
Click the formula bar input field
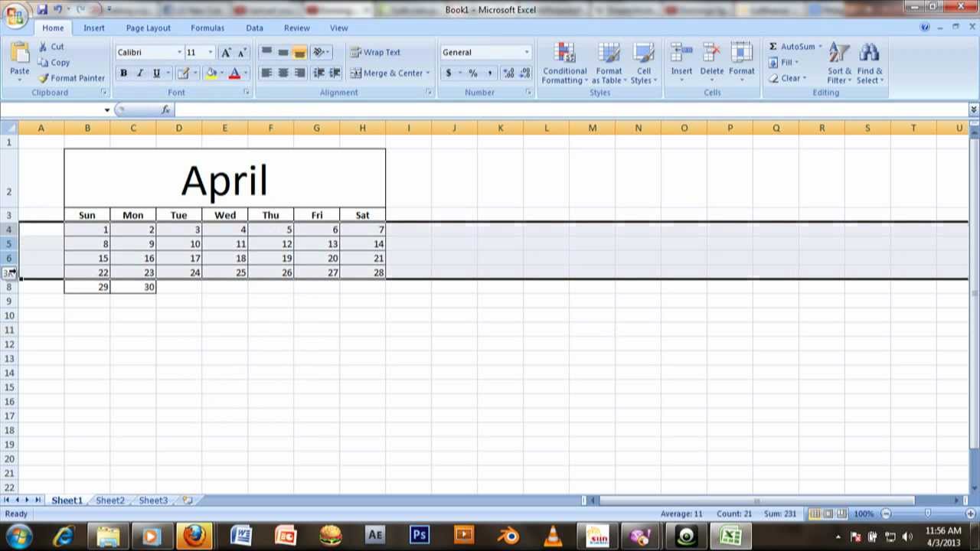pos(567,110)
